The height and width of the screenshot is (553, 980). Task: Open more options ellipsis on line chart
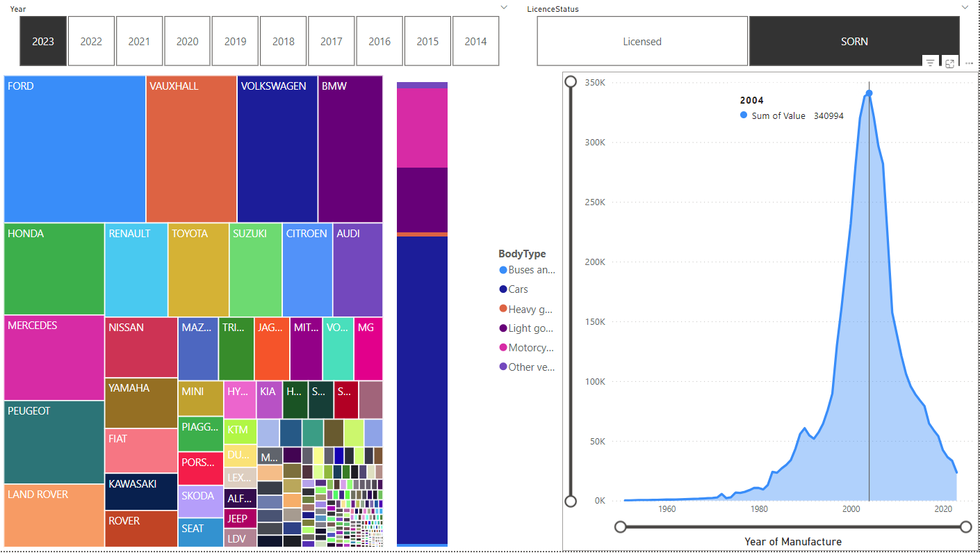click(969, 63)
